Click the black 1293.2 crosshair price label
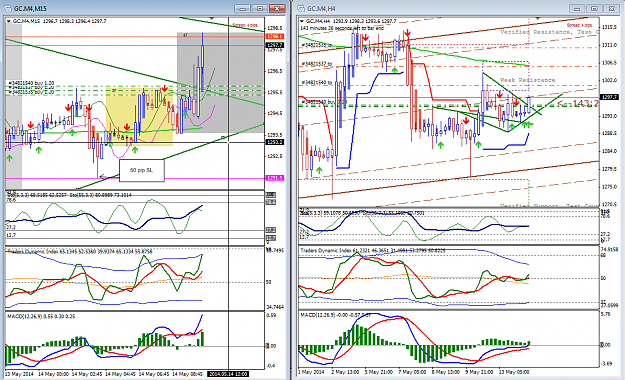 click(274, 142)
